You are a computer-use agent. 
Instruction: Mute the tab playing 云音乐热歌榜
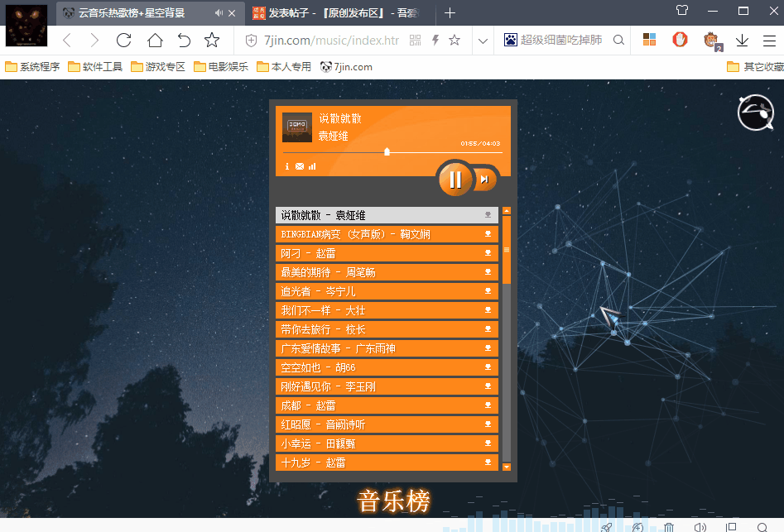click(219, 12)
